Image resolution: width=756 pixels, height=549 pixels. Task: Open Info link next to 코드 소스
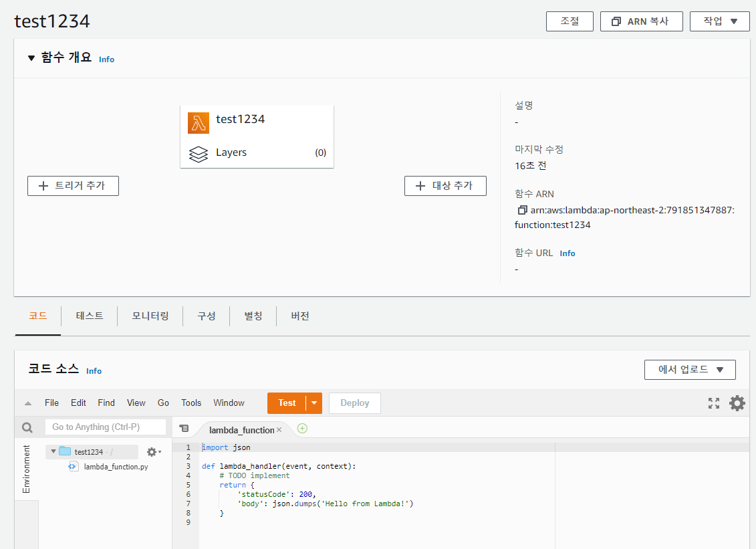tap(94, 371)
